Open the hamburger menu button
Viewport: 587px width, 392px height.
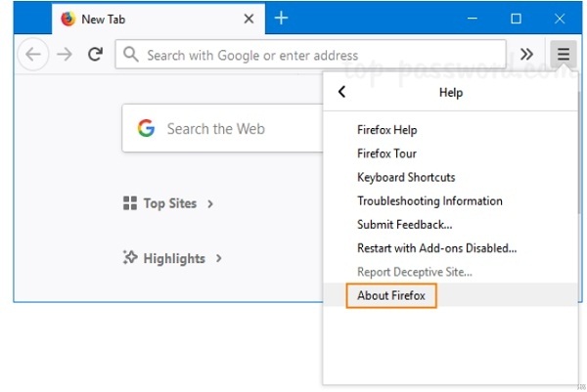tap(563, 55)
